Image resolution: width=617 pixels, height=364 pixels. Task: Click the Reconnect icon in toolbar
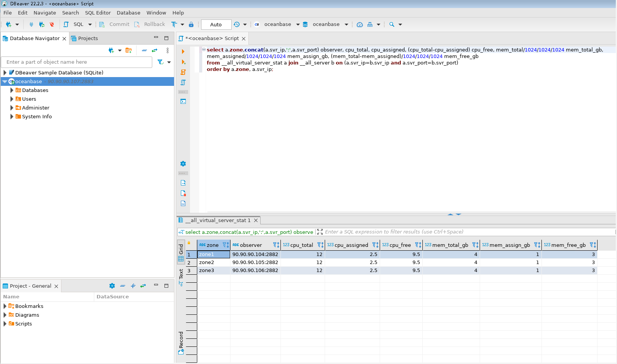(x=42, y=24)
